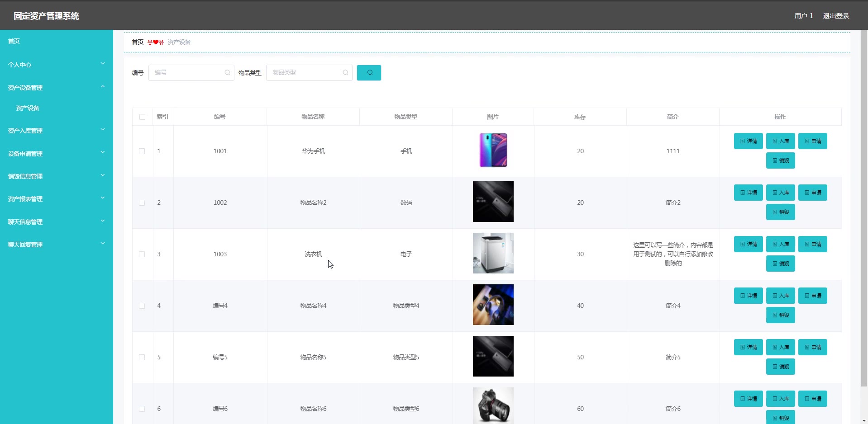Click the 库存 column header
The image size is (868, 424).
point(580,117)
